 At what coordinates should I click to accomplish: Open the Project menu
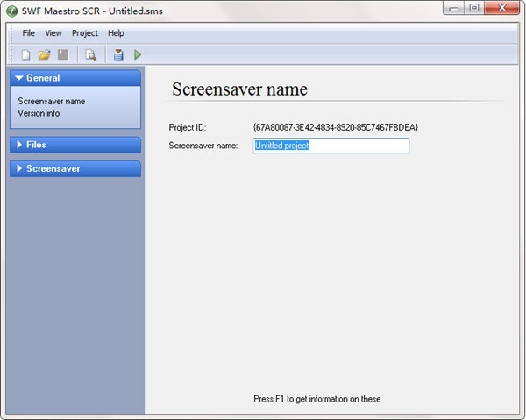pyautogui.click(x=85, y=33)
